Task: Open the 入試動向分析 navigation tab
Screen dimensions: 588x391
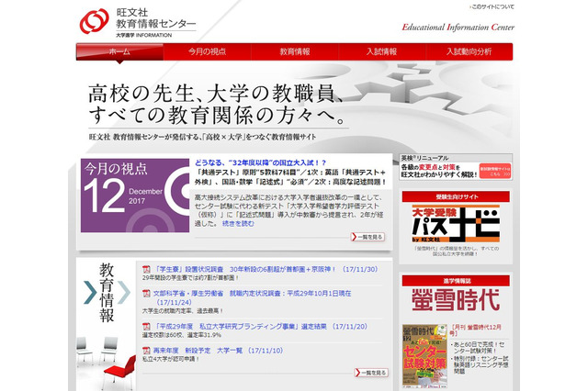Action: click(469, 51)
